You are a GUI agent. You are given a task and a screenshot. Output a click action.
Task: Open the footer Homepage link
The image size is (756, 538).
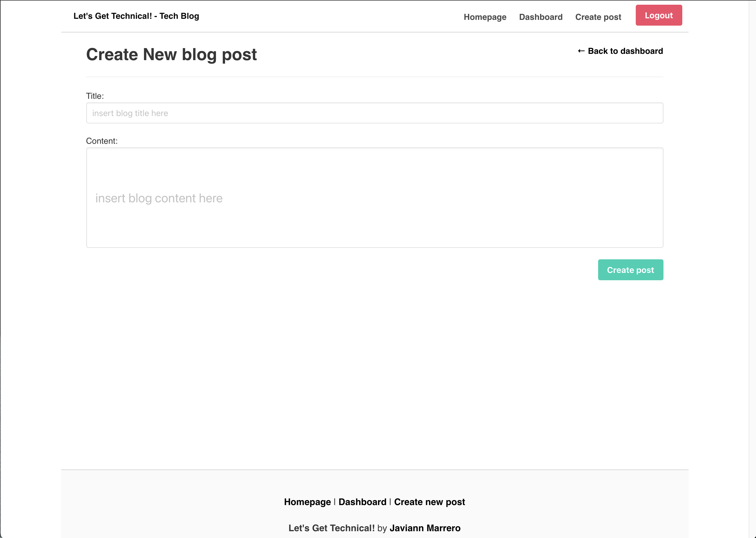(307, 502)
